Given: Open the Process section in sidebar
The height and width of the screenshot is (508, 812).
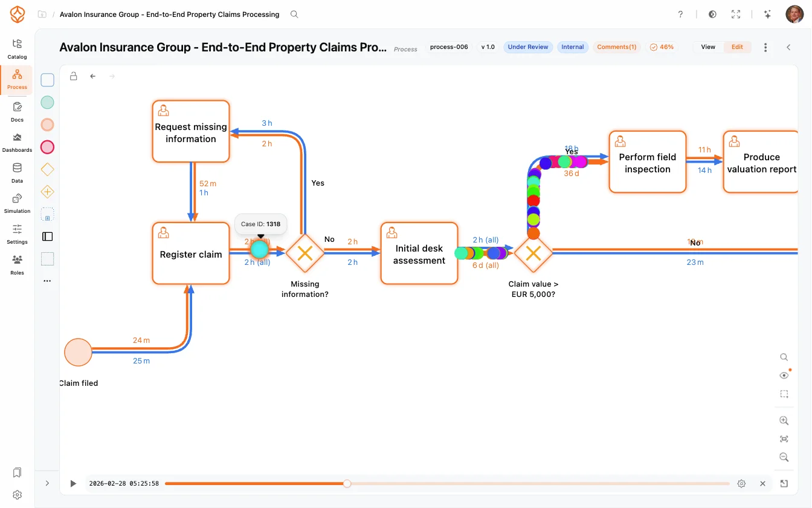Looking at the screenshot, I should pos(17,80).
